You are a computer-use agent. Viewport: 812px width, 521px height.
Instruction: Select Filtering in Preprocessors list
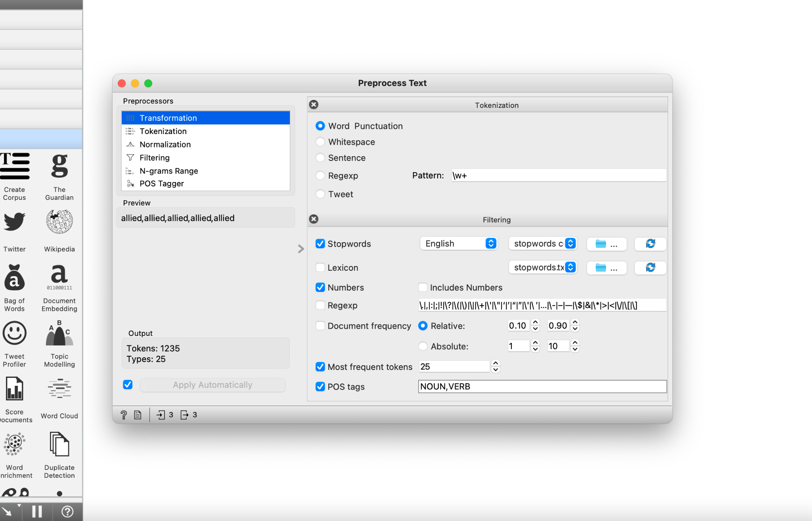(205, 157)
